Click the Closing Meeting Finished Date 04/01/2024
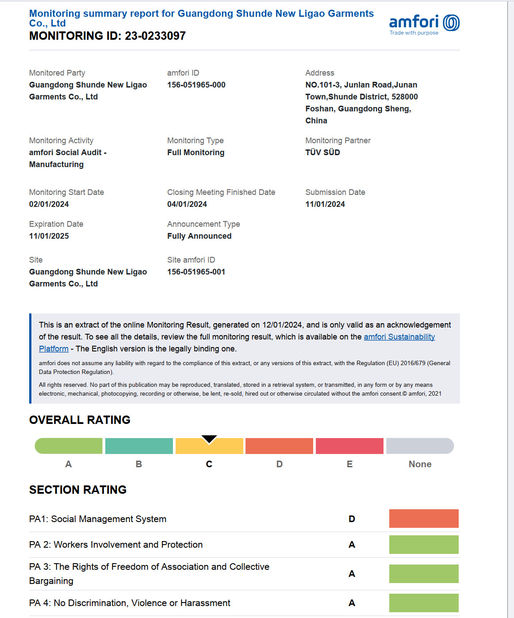 (x=187, y=204)
